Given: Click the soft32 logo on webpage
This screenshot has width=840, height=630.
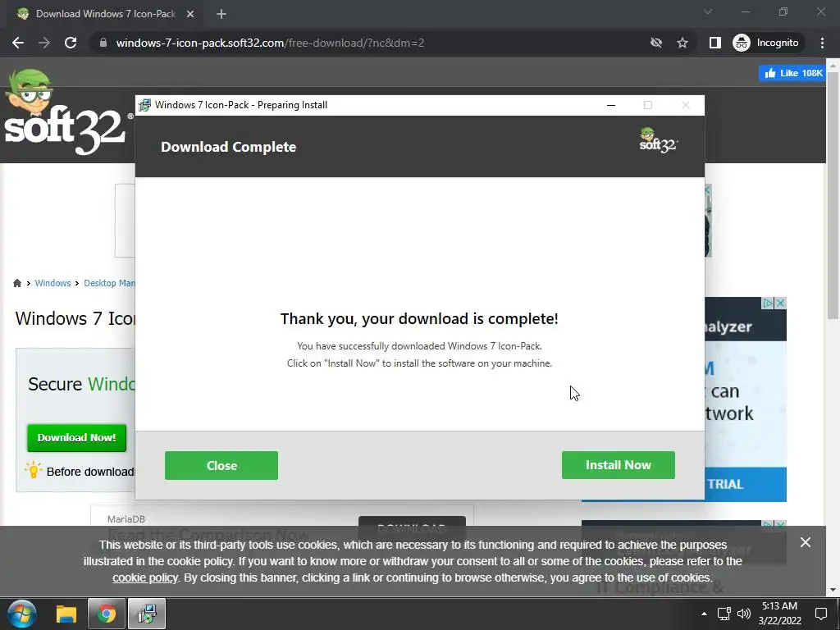Looking at the screenshot, I should 67,112.
